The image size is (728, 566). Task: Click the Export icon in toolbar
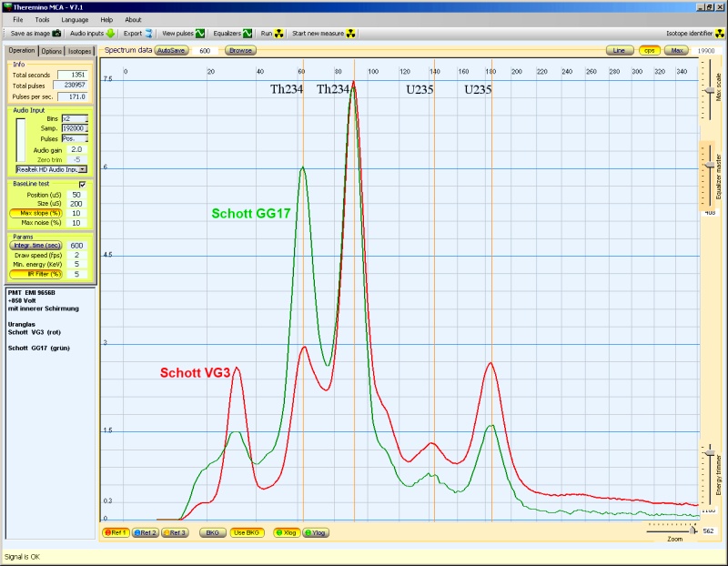[148, 33]
